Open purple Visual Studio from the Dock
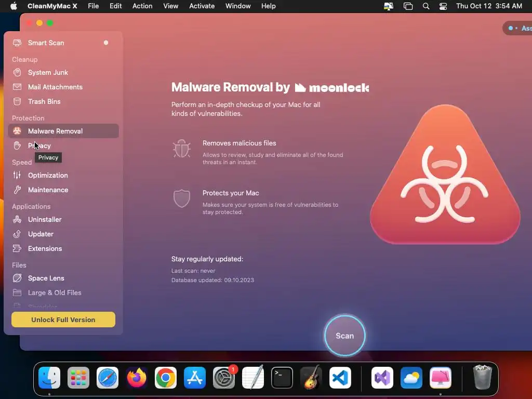 pyautogui.click(x=382, y=378)
